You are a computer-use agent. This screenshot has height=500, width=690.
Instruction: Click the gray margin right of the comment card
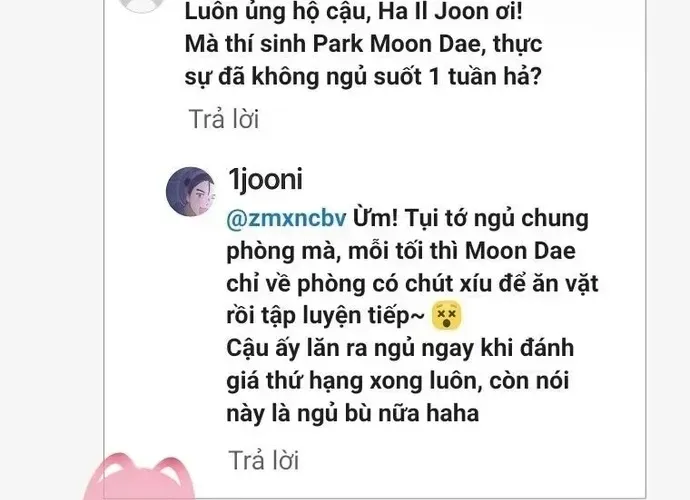668,250
